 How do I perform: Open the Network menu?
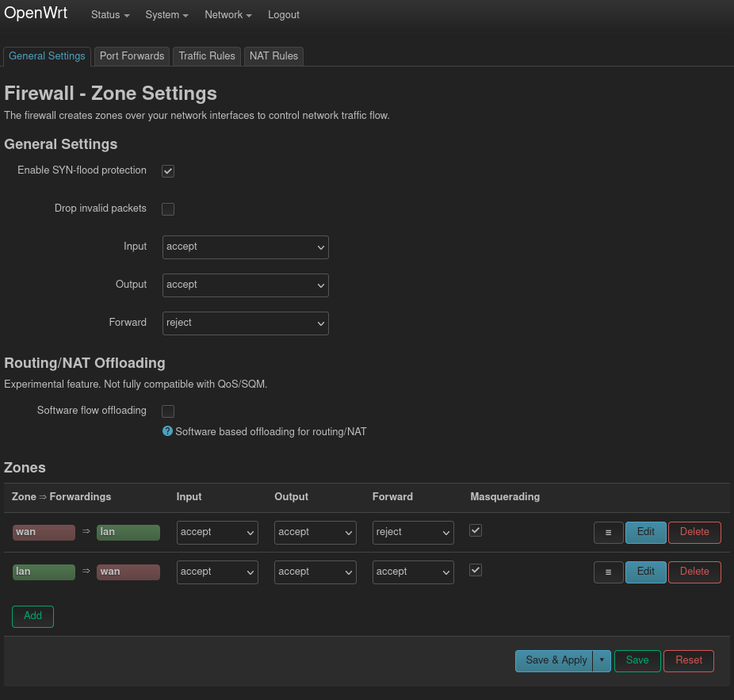[228, 15]
